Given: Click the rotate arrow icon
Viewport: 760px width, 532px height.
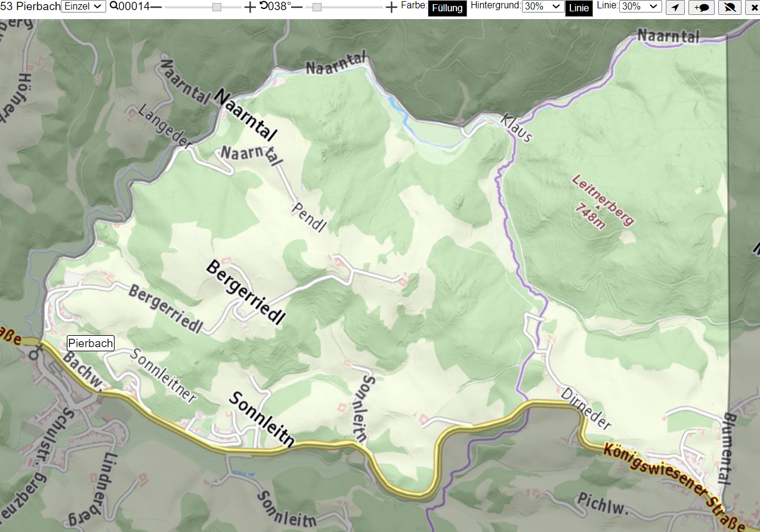Looking at the screenshot, I should coord(263,7).
